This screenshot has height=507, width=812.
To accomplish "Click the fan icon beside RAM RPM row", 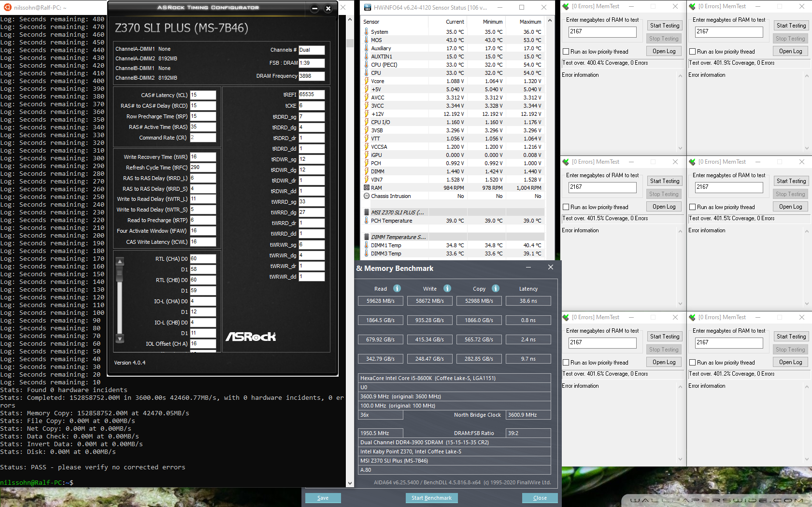I will tap(367, 188).
